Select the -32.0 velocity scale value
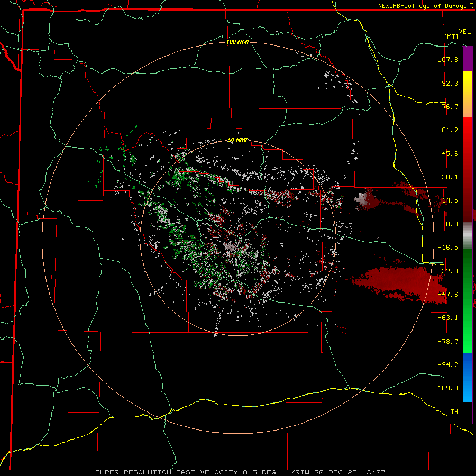The image size is (476, 476). [448, 271]
